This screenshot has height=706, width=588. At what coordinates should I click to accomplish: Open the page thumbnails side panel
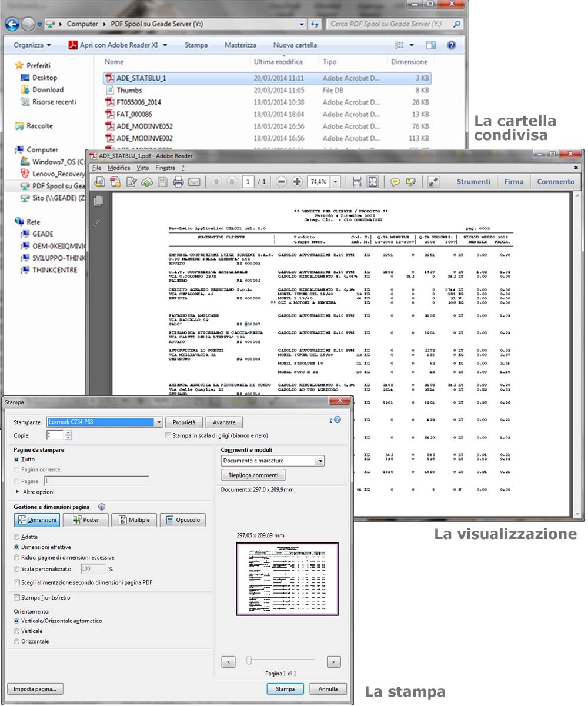[x=98, y=201]
